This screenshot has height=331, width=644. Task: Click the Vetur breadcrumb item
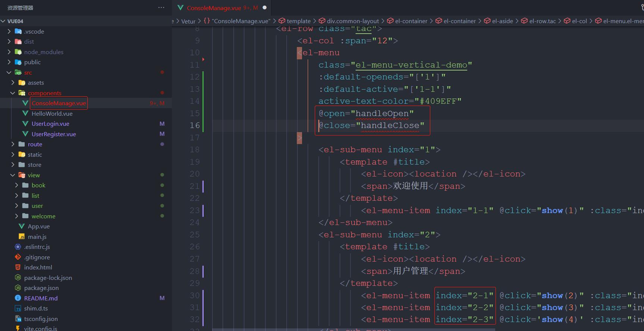click(x=188, y=21)
